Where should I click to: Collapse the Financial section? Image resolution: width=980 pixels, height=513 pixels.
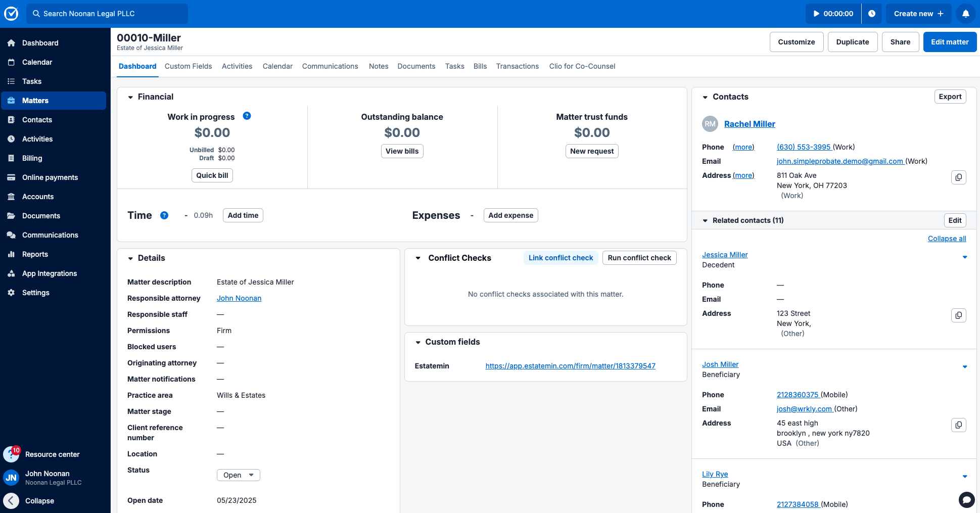[x=130, y=97]
